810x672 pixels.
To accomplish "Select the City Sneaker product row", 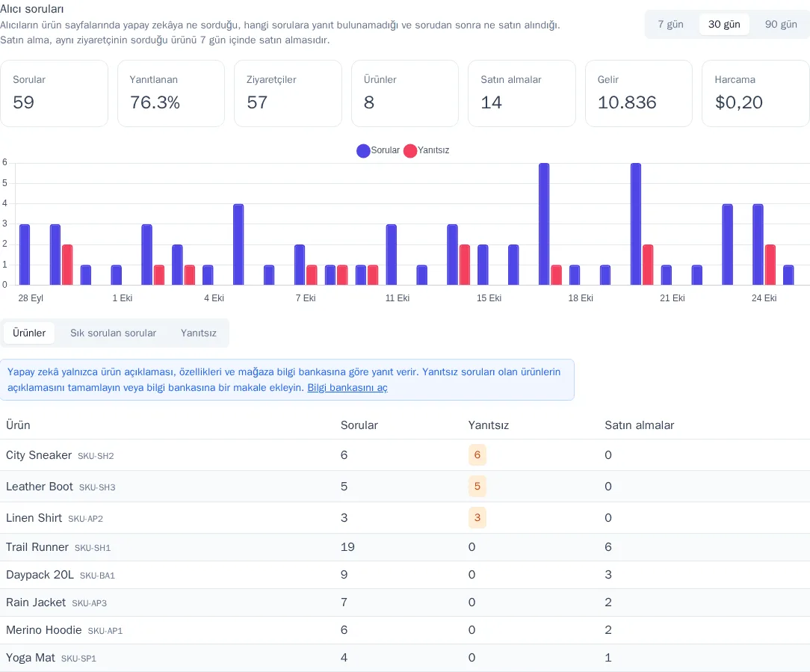I will pyautogui.click(x=405, y=455).
